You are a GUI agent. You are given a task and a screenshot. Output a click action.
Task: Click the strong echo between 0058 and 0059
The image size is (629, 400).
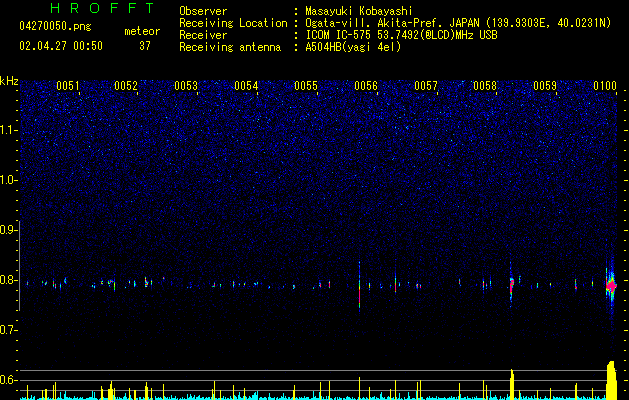pyautogui.click(x=511, y=285)
